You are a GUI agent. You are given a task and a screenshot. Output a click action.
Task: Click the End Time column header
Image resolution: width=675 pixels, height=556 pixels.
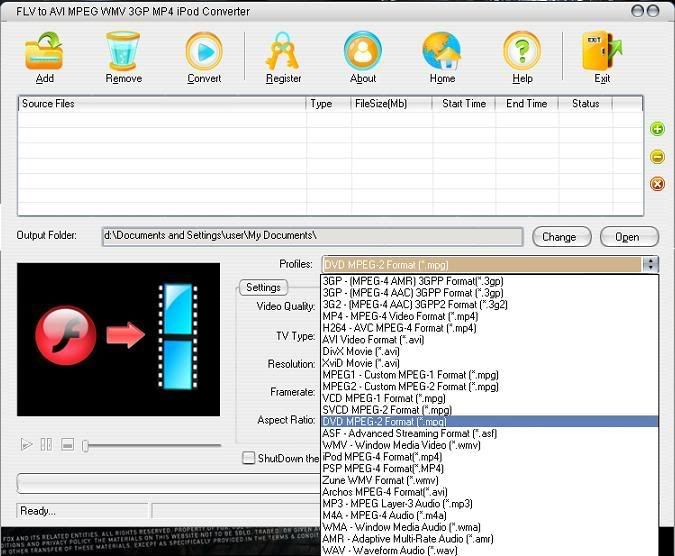point(526,104)
